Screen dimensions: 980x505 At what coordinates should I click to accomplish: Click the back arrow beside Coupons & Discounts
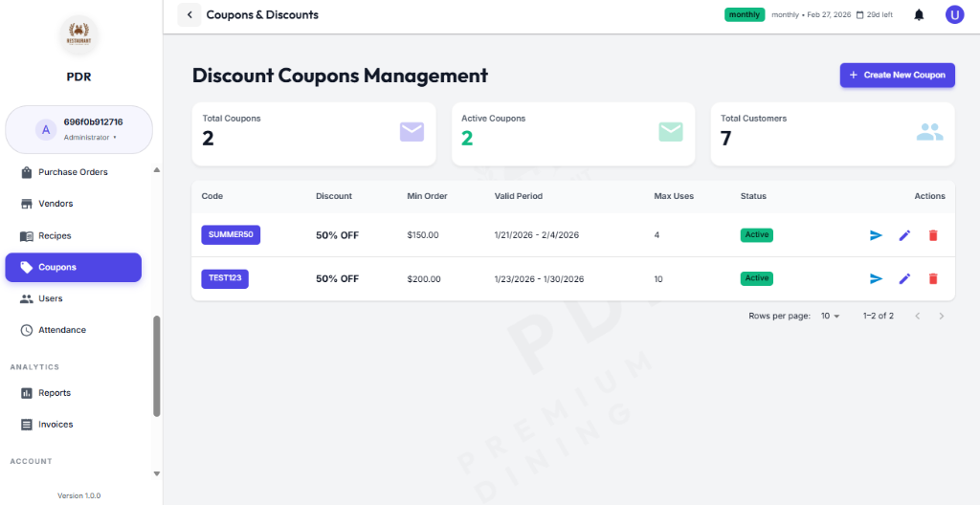click(x=189, y=14)
